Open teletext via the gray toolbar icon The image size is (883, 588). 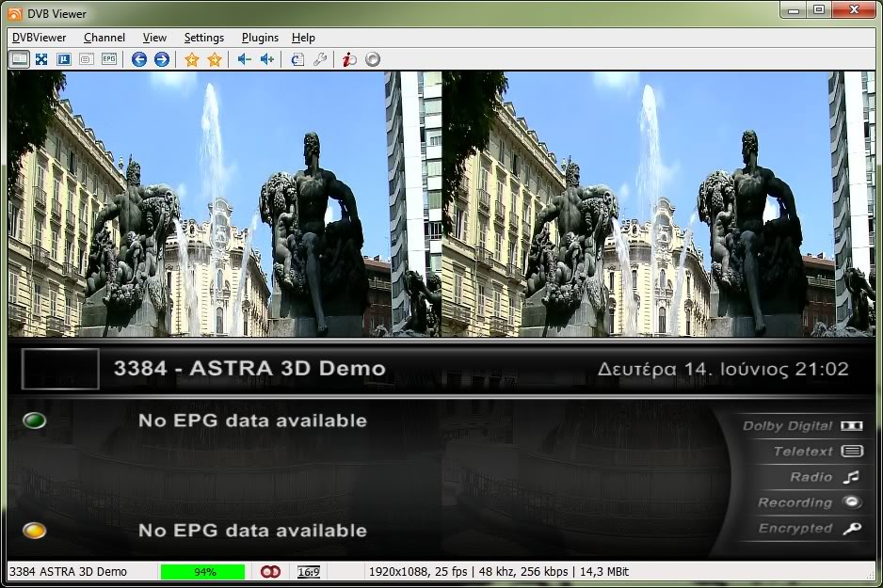87,59
